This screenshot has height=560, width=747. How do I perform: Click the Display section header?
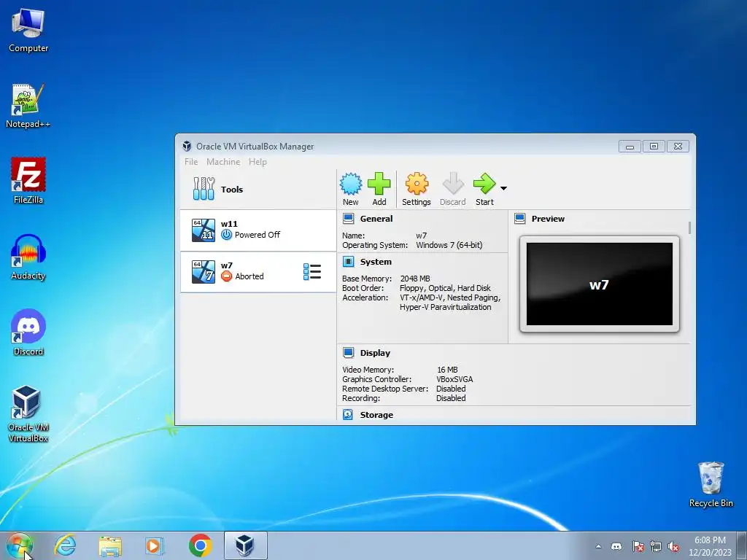point(375,353)
